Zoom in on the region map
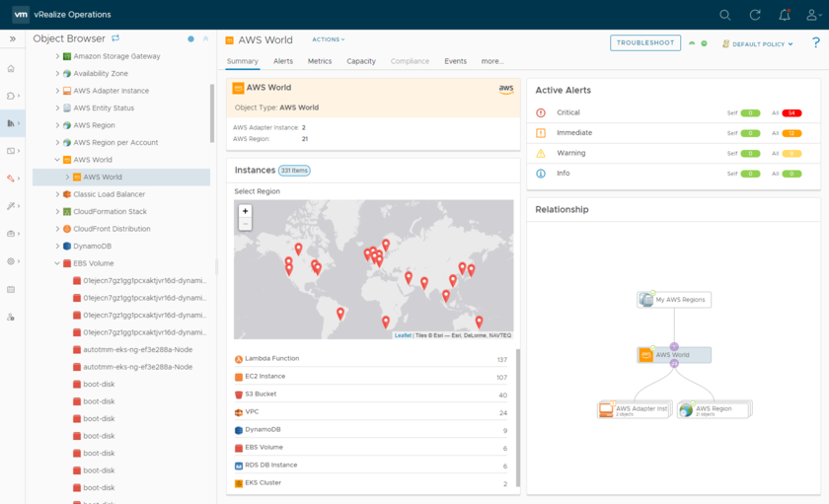 click(x=246, y=211)
